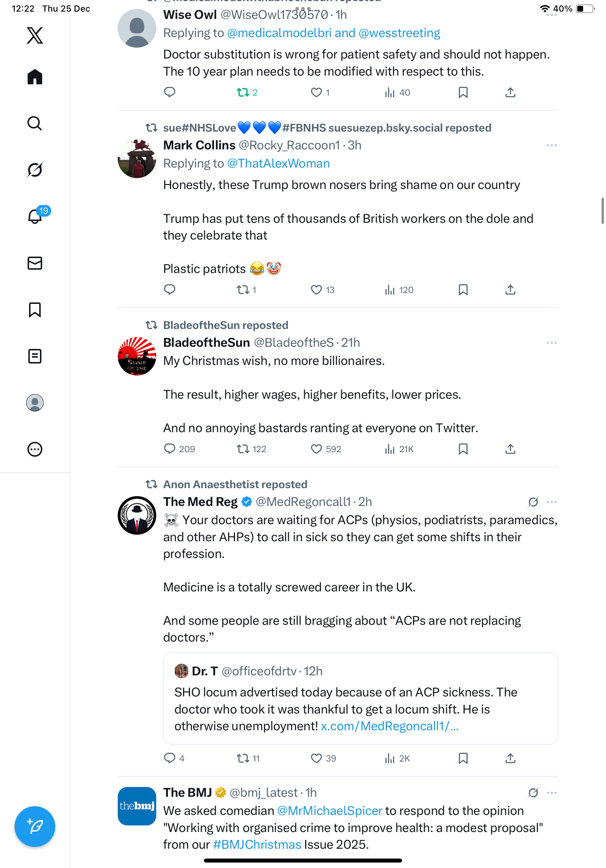Screen dimensions: 606x868
Task: Open Lists icon in sidebar
Action: click(x=35, y=356)
